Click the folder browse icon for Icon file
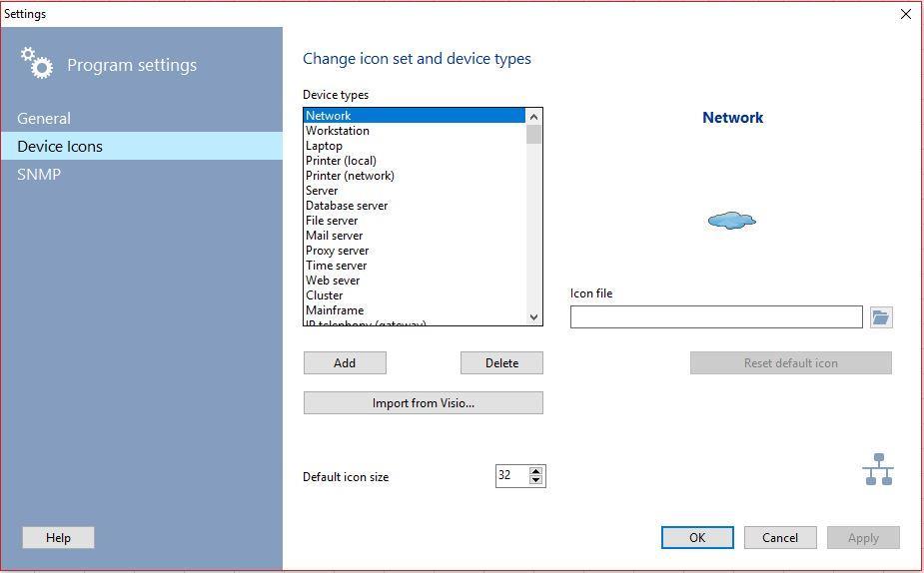Screen dimensions: 924x573 881,316
